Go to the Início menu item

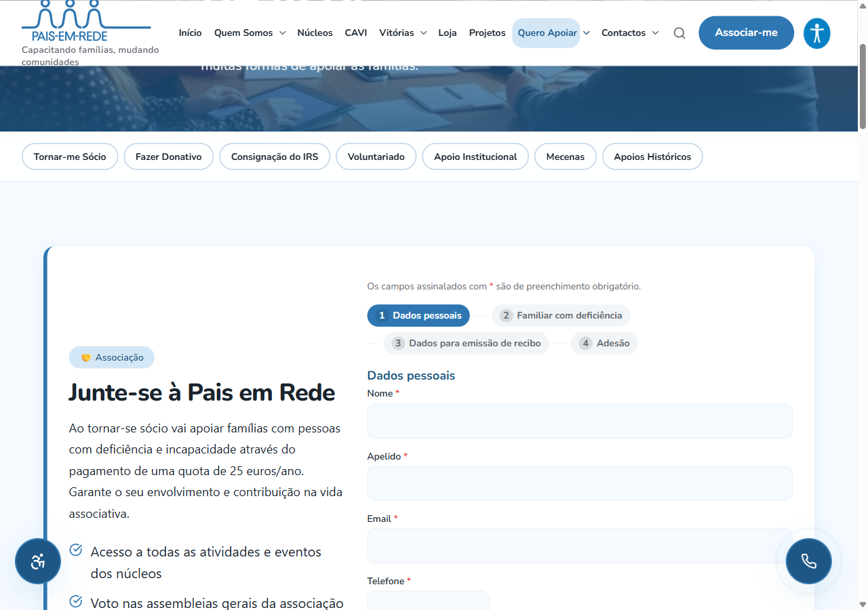191,33
